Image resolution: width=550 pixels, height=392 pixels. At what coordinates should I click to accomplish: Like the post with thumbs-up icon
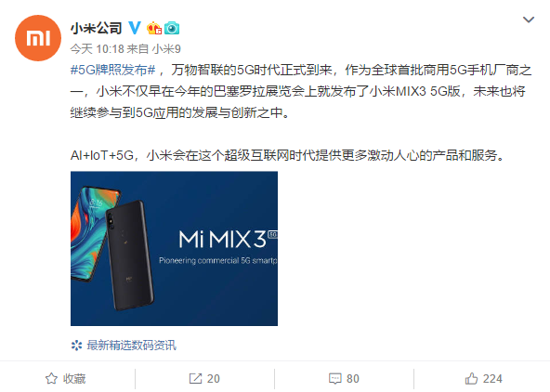471,378
